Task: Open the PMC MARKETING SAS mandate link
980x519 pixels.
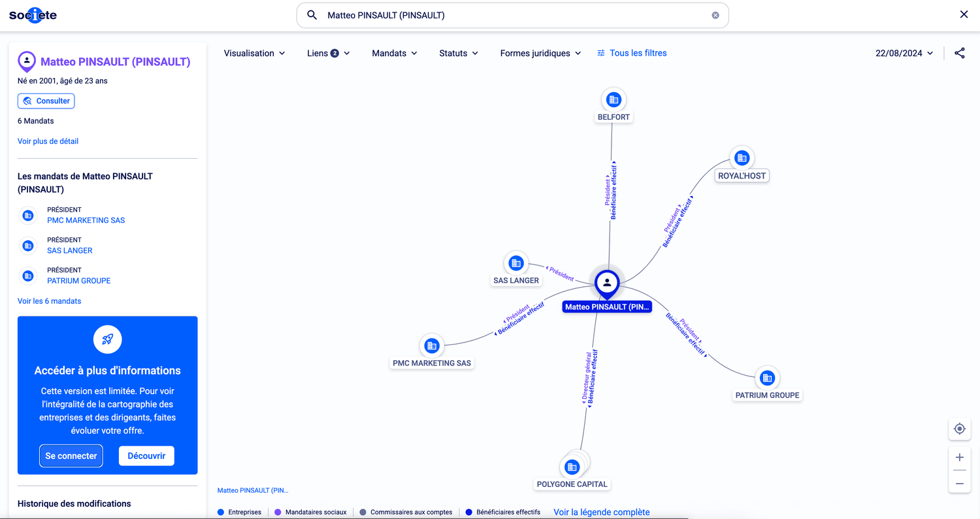Action: coord(86,220)
